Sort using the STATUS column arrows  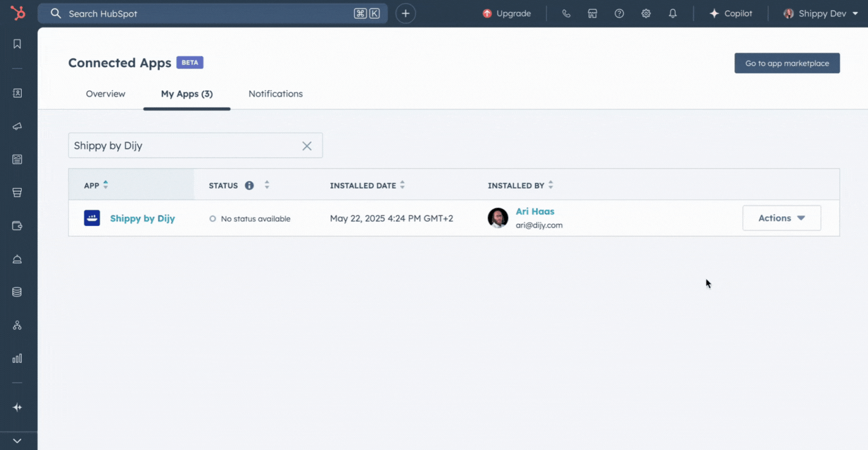coord(267,185)
